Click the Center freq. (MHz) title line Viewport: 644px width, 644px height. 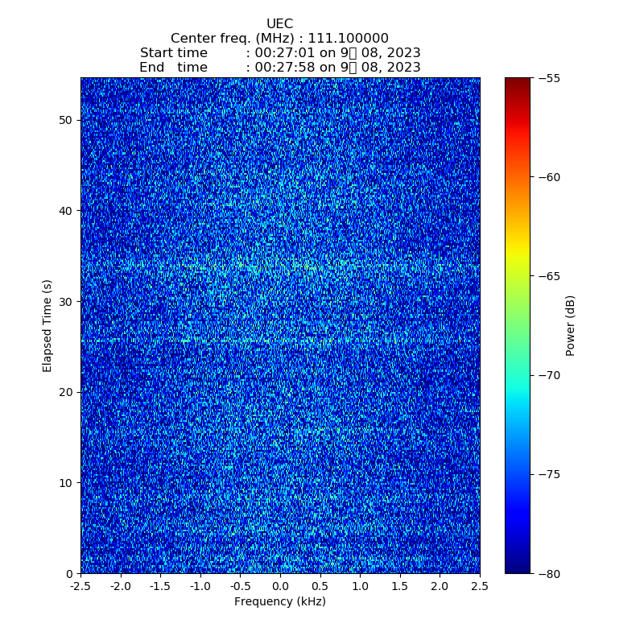pyautogui.click(x=279, y=39)
